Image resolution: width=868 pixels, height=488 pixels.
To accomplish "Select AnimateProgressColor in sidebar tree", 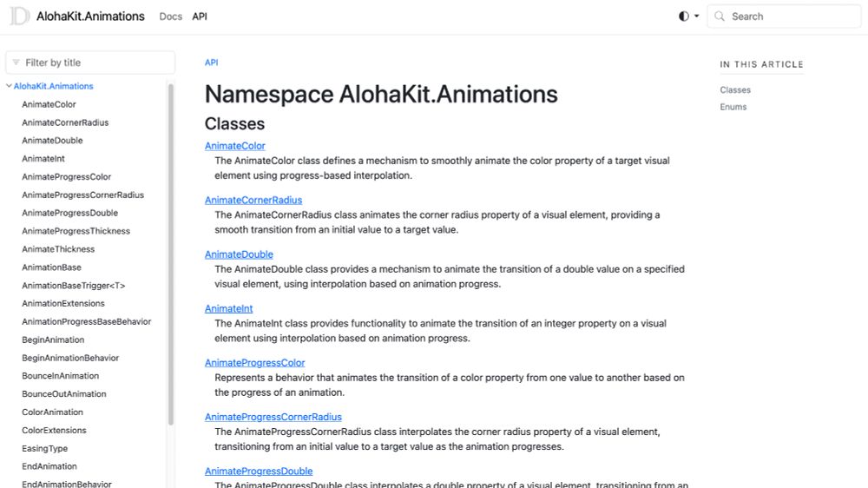I will point(67,176).
